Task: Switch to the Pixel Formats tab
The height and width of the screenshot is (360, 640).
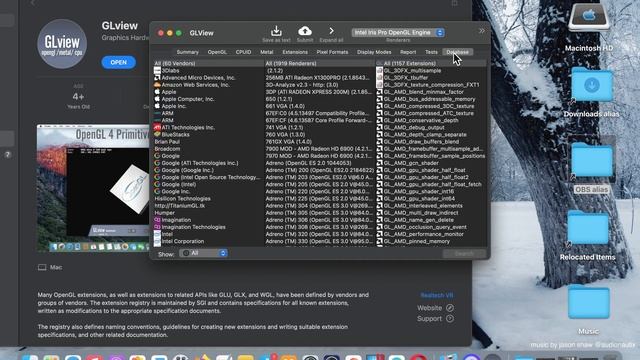Action: 332,52
